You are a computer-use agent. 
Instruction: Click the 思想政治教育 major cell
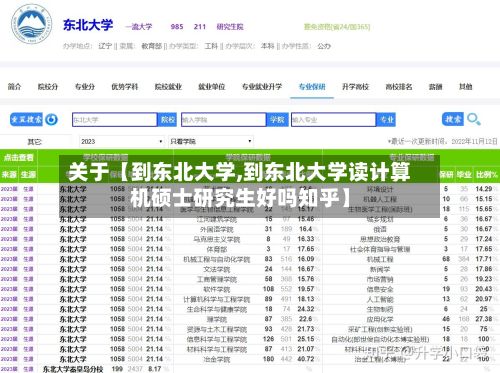pos(380,239)
